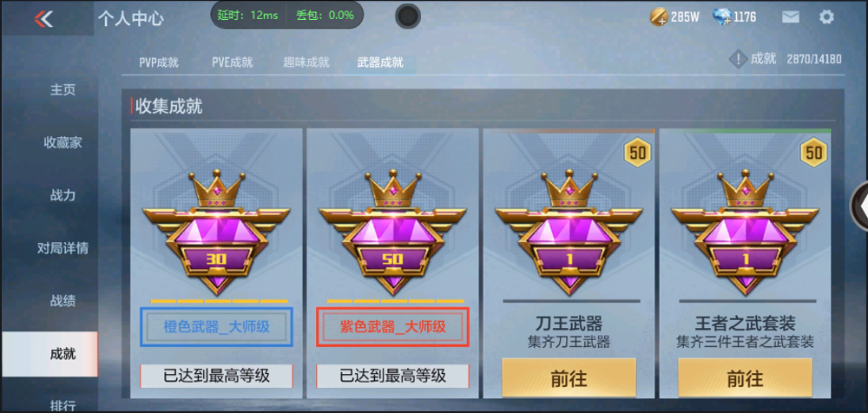Tap the round record button at top
This screenshot has height=413, width=868.
pyautogui.click(x=408, y=16)
